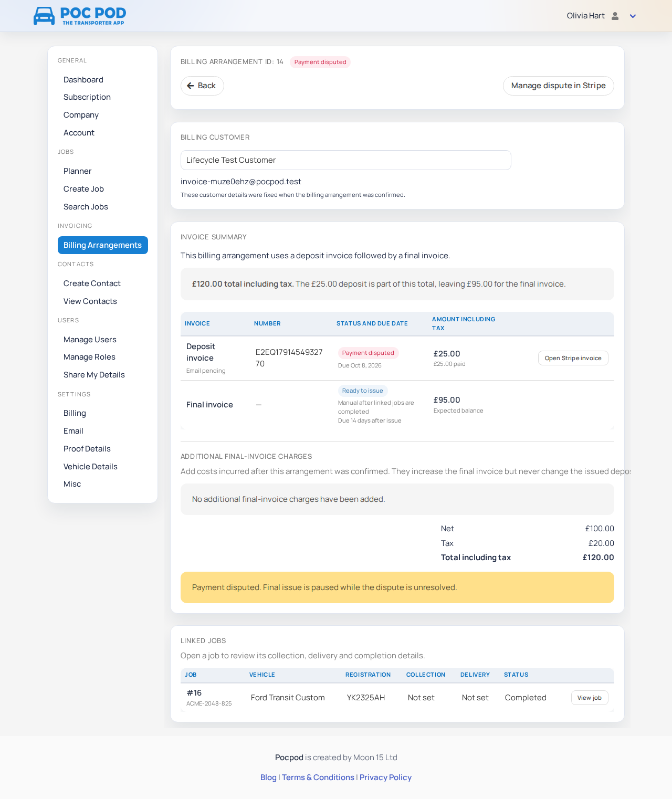The height and width of the screenshot is (799, 672).
Task: Open Terms & Conditions link
Action: tap(318, 777)
